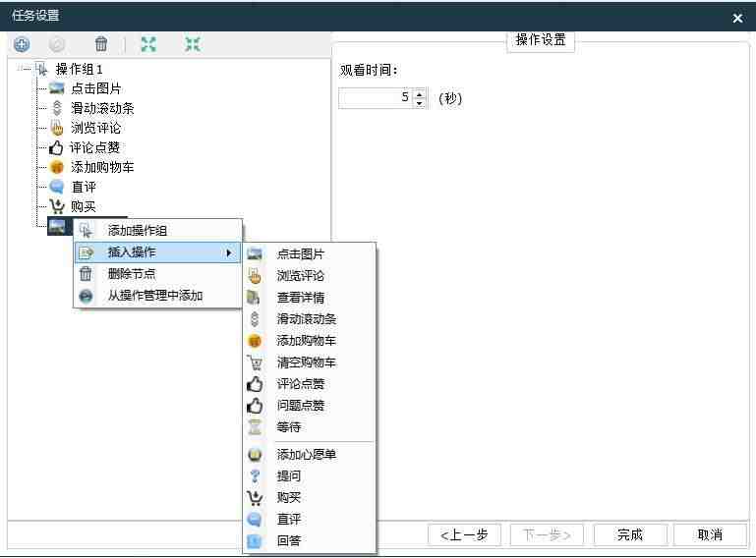Close the 任务设置 dialog
Image resolution: width=756 pixels, height=558 pixels.
737,19
